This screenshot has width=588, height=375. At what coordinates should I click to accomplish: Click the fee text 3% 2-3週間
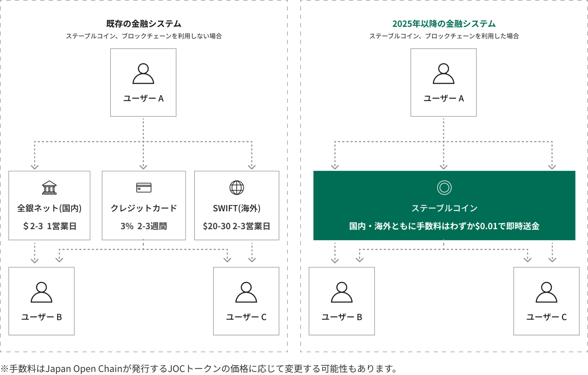pos(144,226)
